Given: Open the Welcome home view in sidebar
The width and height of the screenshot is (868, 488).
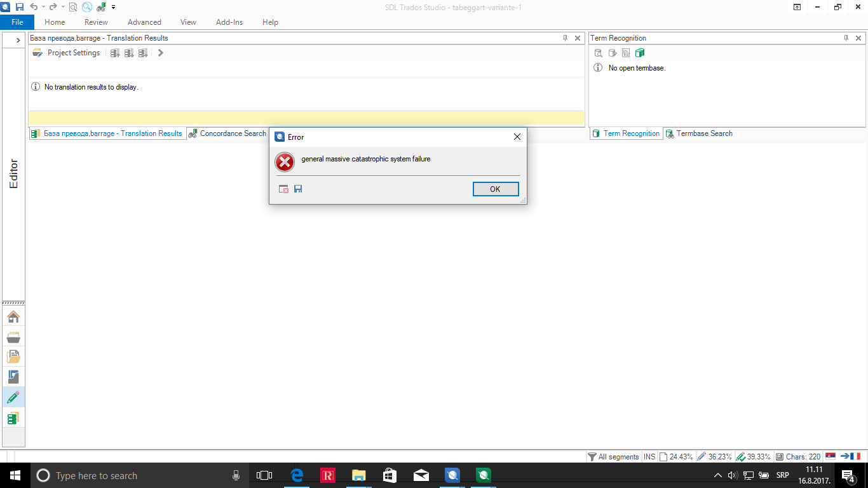Looking at the screenshot, I should click(13, 316).
